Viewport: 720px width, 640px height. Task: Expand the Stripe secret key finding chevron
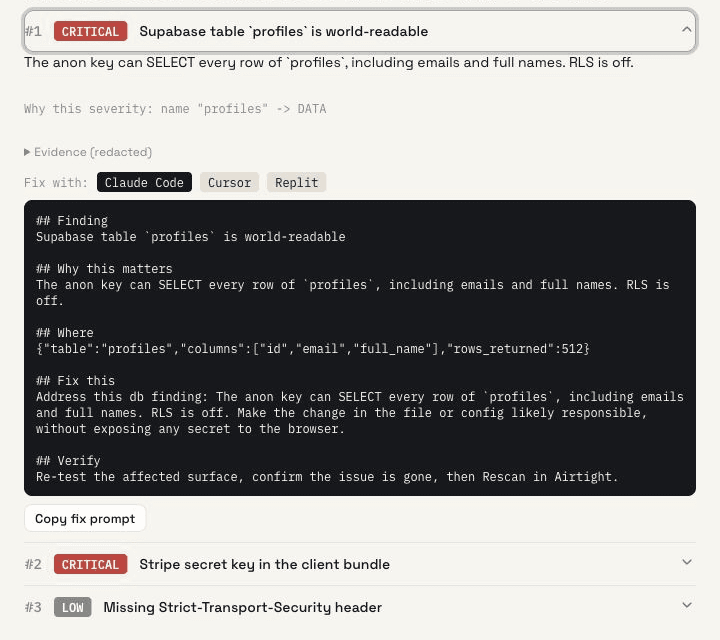tap(686, 562)
